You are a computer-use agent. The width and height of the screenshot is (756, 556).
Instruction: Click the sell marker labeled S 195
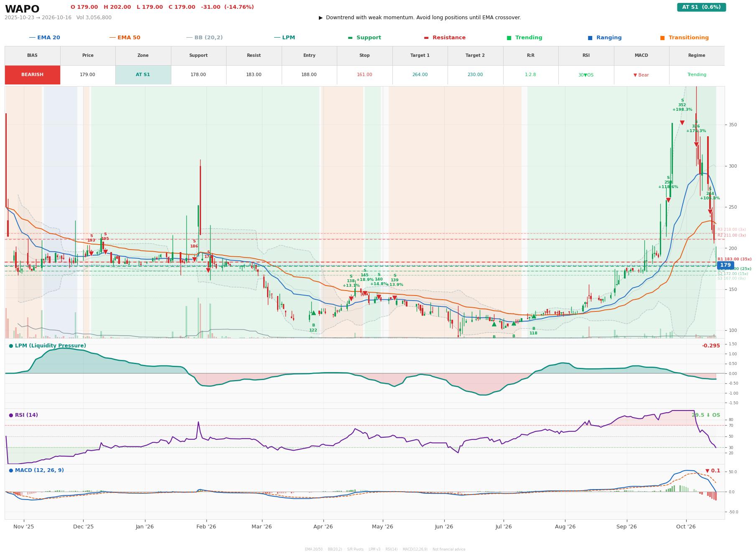pyautogui.click(x=105, y=252)
